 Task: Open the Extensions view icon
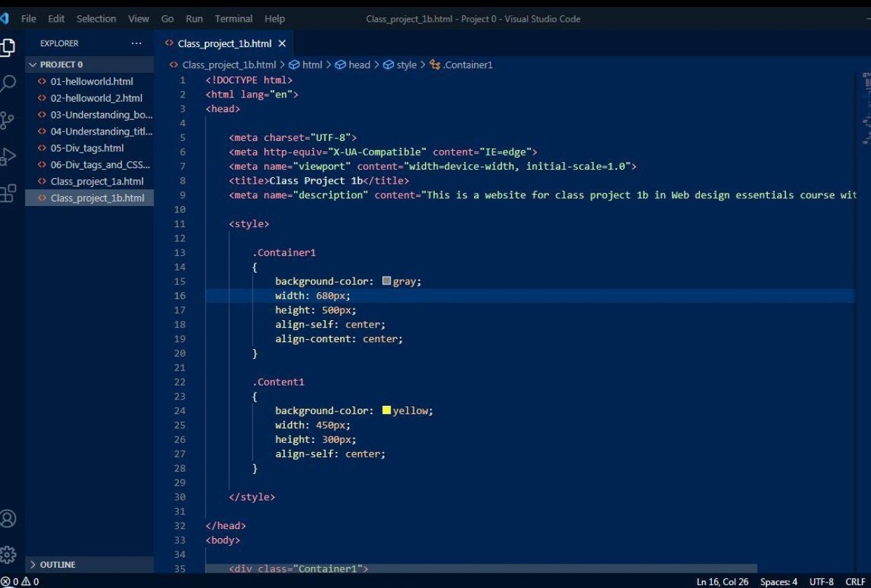point(7,193)
